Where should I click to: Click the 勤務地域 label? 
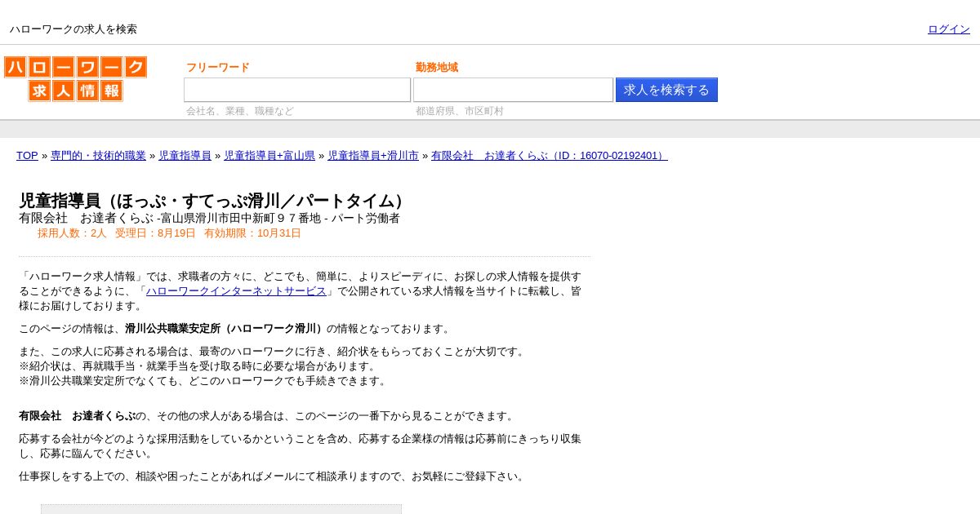(437, 68)
